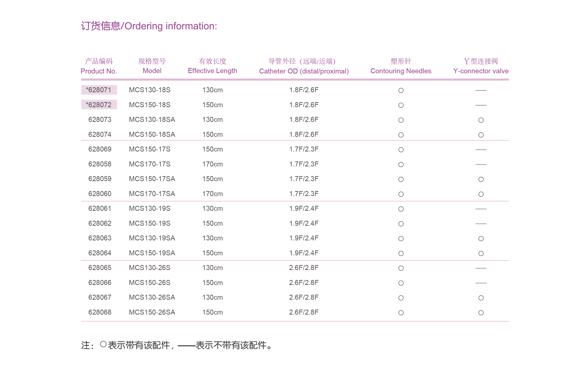Viewport: 588px width, 376px height.
Task: Click Y-connector valve circle for MCS130-18SA row
Action: [x=481, y=120]
